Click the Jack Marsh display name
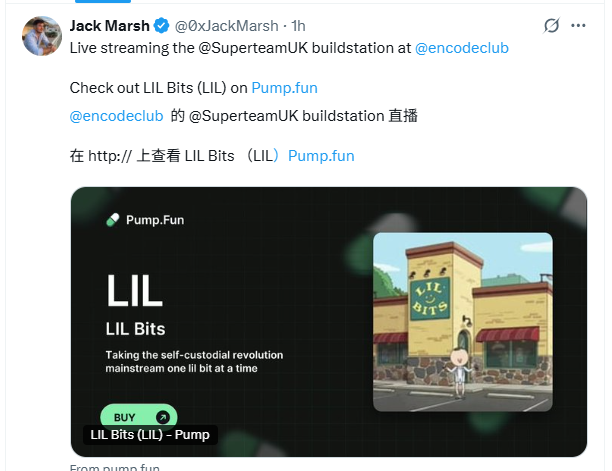This screenshot has height=471, width=612. pyautogui.click(x=110, y=26)
